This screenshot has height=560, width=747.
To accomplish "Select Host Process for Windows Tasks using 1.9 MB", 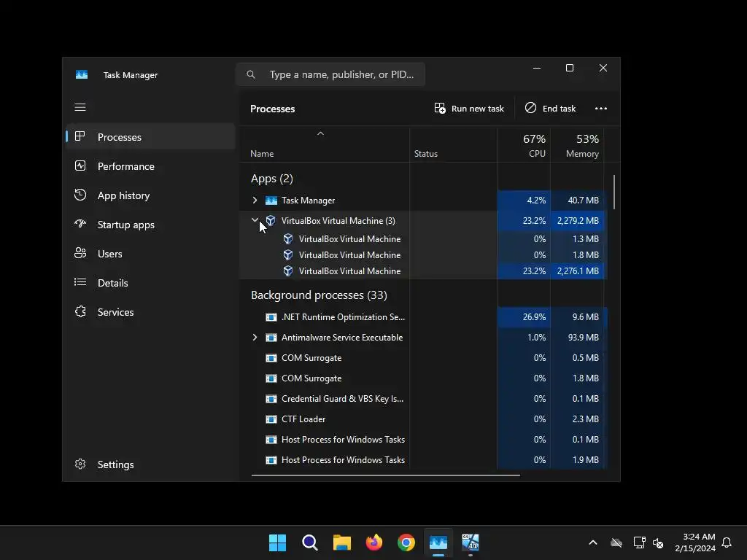I will (423, 460).
